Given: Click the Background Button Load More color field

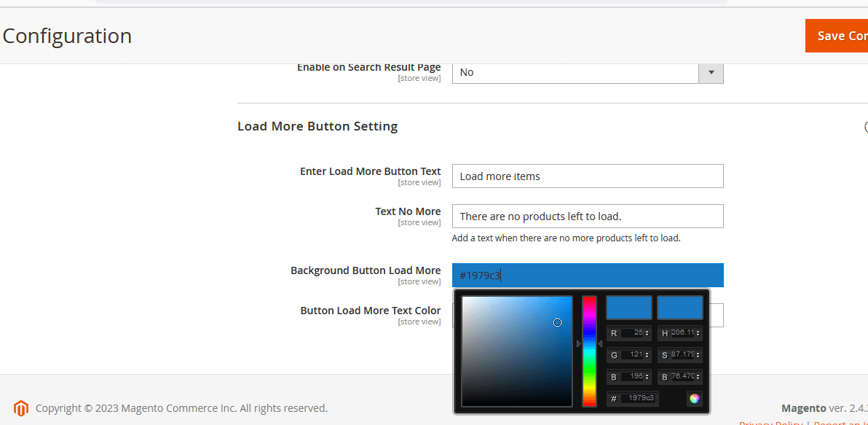Looking at the screenshot, I should point(587,276).
